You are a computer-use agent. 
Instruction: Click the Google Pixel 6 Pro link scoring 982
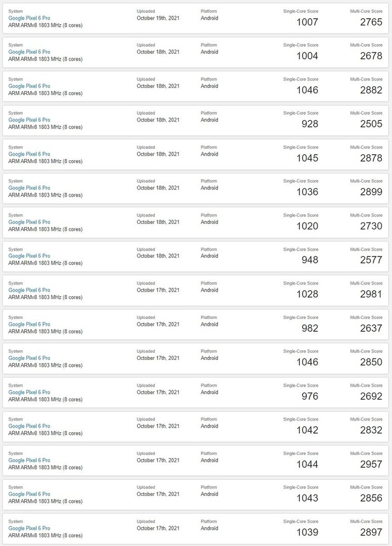pyautogui.click(x=29, y=324)
